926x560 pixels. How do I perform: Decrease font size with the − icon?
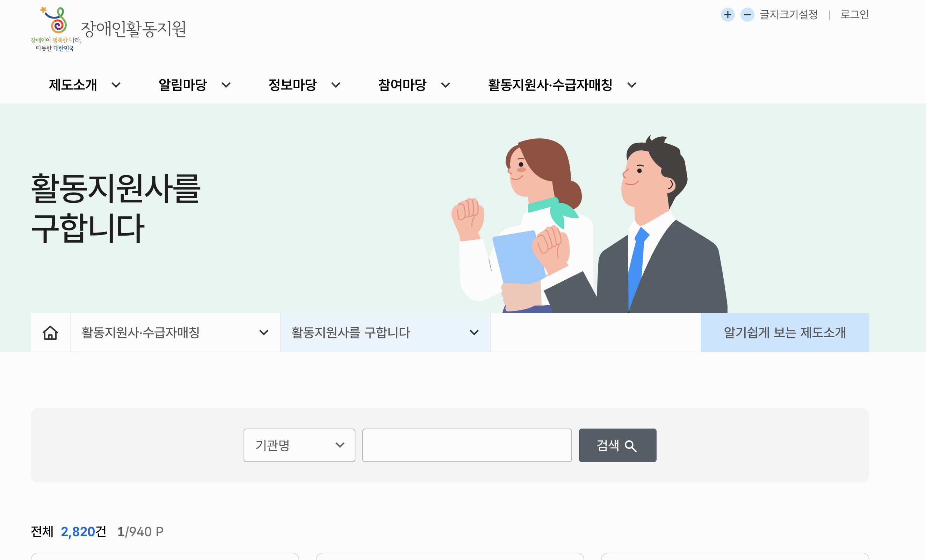click(747, 15)
